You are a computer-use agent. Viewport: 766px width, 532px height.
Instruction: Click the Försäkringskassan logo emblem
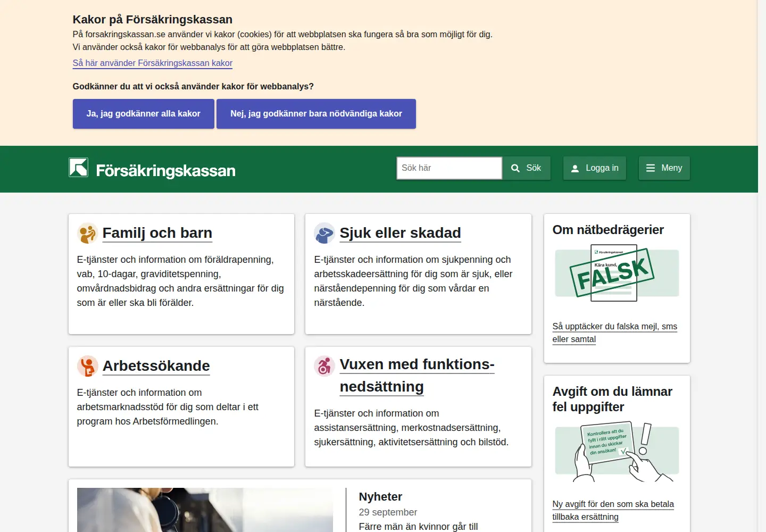tap(79, 168)
